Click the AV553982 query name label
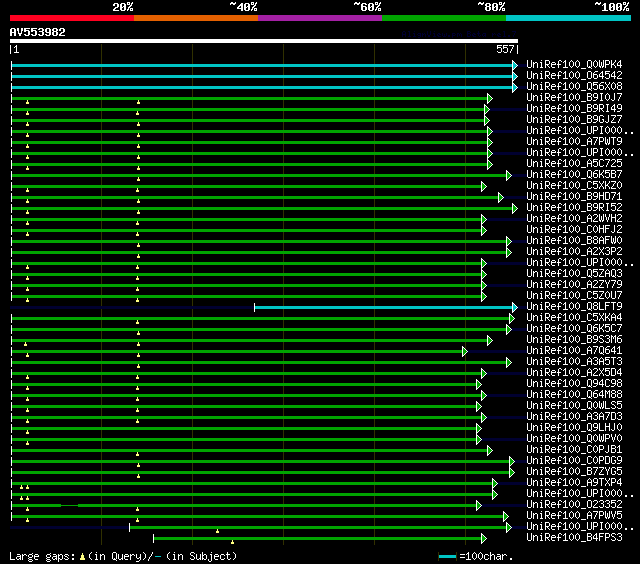Screen dimensions: 640x564 [x=38, y=32]
